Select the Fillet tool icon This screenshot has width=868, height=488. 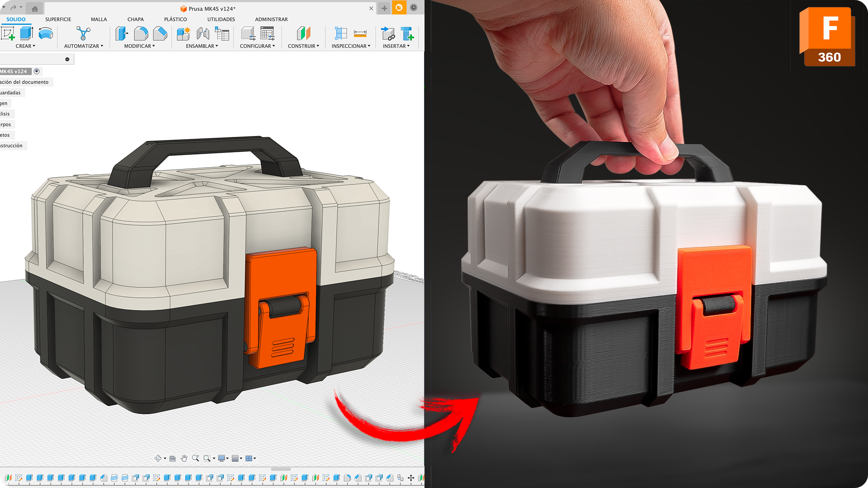click(x=141, y=33)
